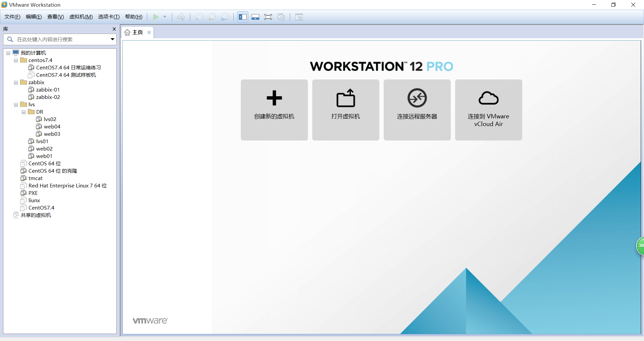Click the lvs folder icon
The height and width of the screenshot is (341, 644).
(x=23, y=104)
